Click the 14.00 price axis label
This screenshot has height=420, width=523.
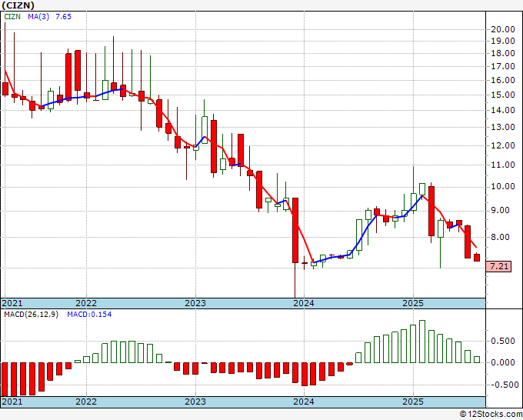point(503,110)
